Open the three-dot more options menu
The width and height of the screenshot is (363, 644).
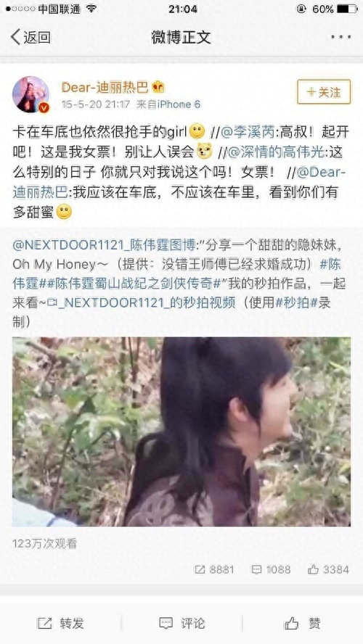pos(340,38)
